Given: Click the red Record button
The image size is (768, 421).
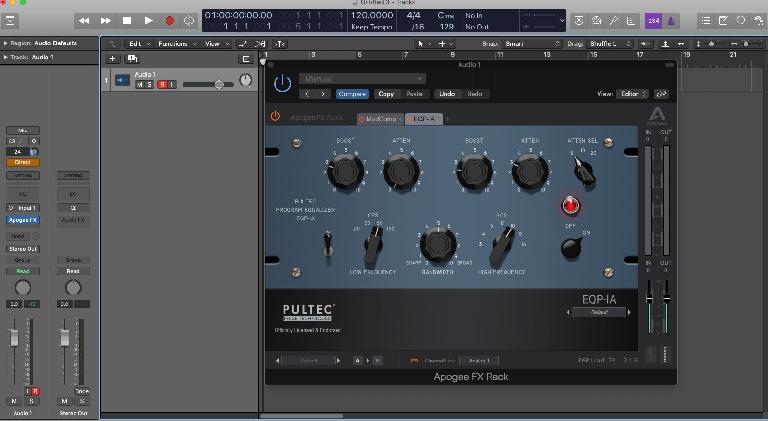Looking at the screenshot, I should tap(169, 21).
